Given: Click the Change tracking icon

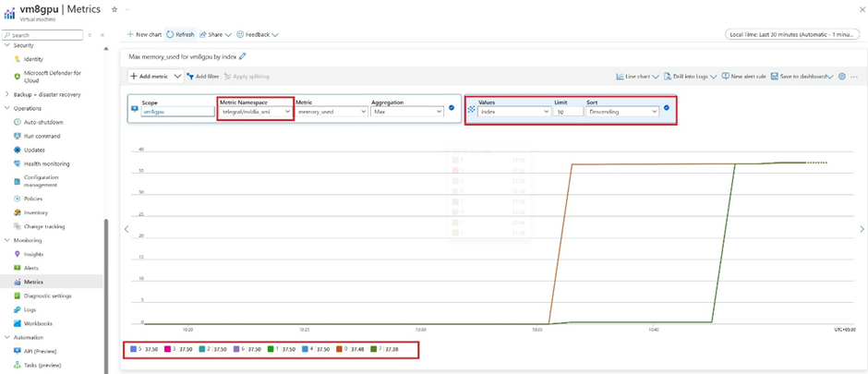Looking at the screenshot, I should [x=18, y=226].
